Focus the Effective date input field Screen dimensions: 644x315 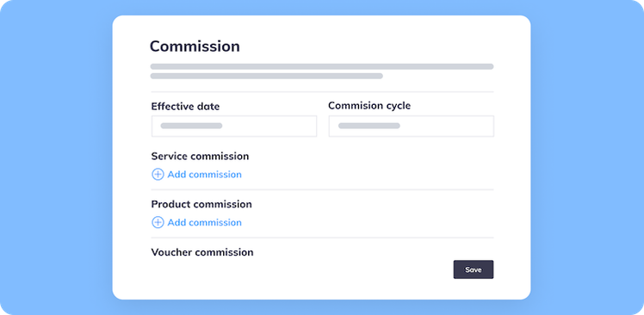pyautogui.click(x=234, y=126)
